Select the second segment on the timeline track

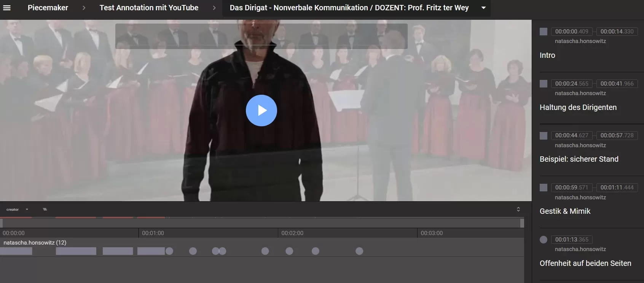(x=76, y=251)
